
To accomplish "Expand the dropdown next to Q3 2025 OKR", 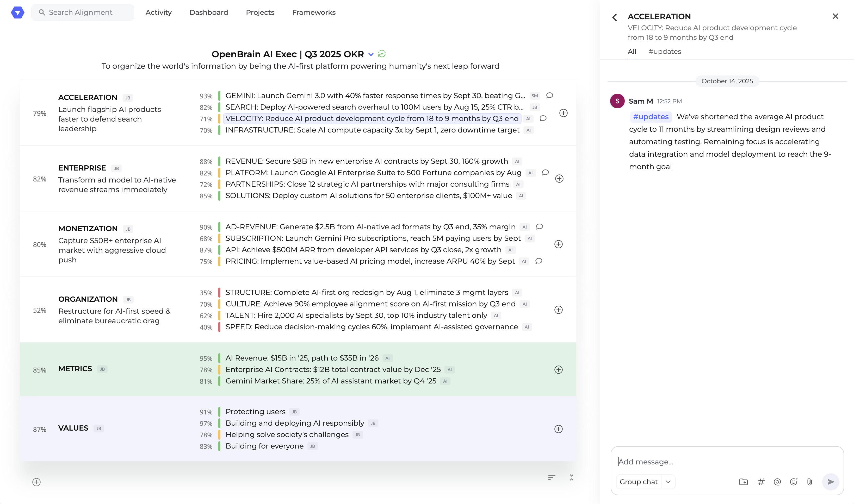I will tap(371, 54).
